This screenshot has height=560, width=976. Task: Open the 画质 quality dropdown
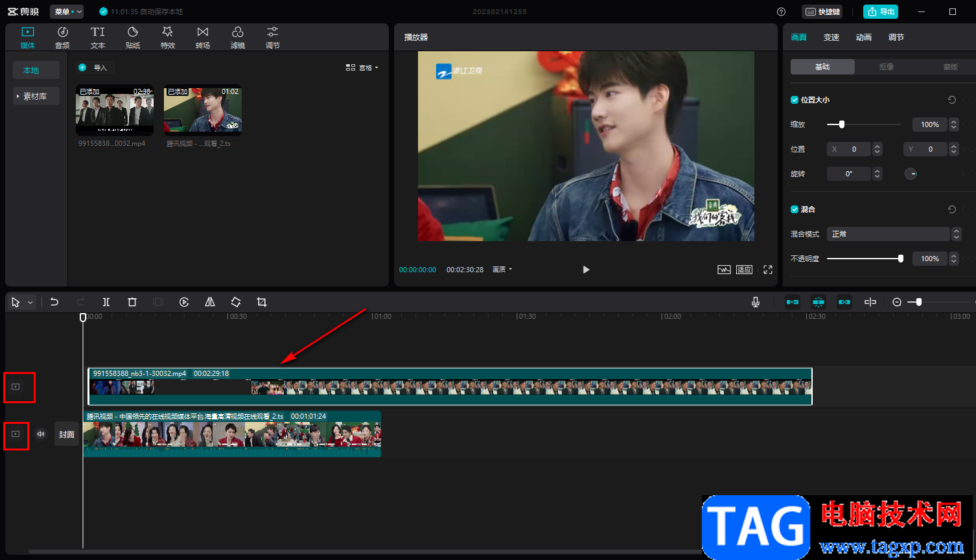502,270
